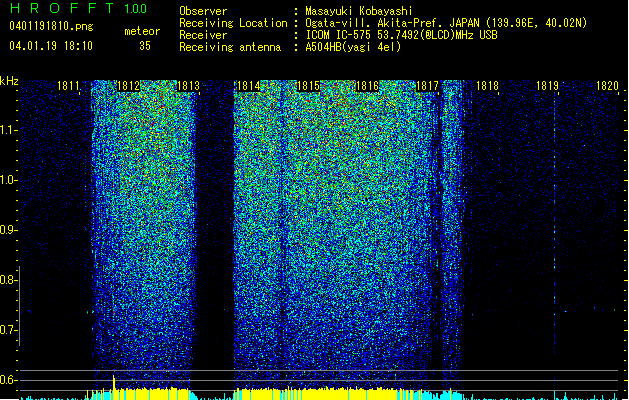Image resolution: width=629 pixels, height=400 pixels.
Task: Click the 0.7 kHz axis label
Action: (8, 330)
